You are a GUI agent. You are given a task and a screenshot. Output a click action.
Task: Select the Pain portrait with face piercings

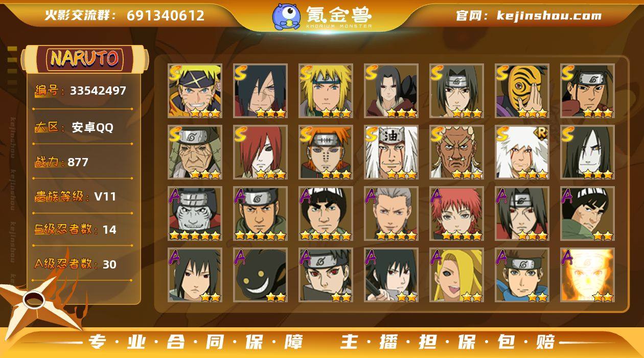point(326,152)
